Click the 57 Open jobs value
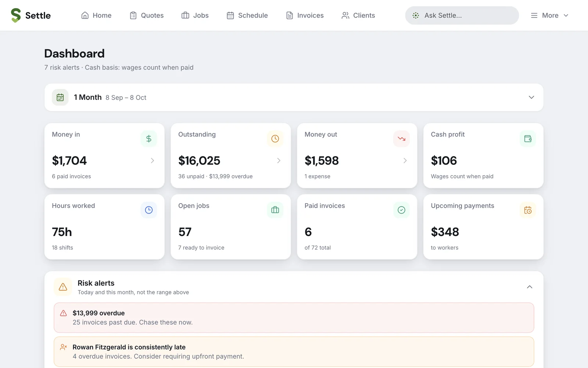The height and width of the screenshot is (368, 588). click(x=185, y=232)
